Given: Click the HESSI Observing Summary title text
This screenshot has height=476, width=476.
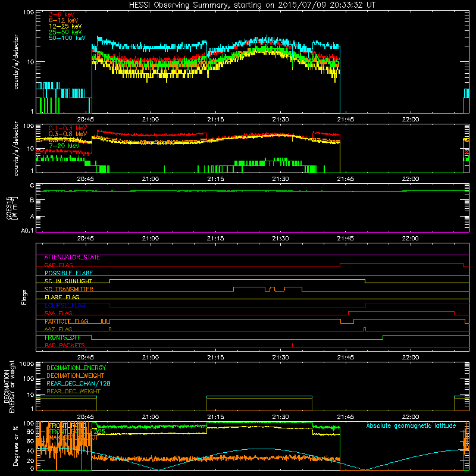Looking at the screenshot, I should click(x=252, y=5).
